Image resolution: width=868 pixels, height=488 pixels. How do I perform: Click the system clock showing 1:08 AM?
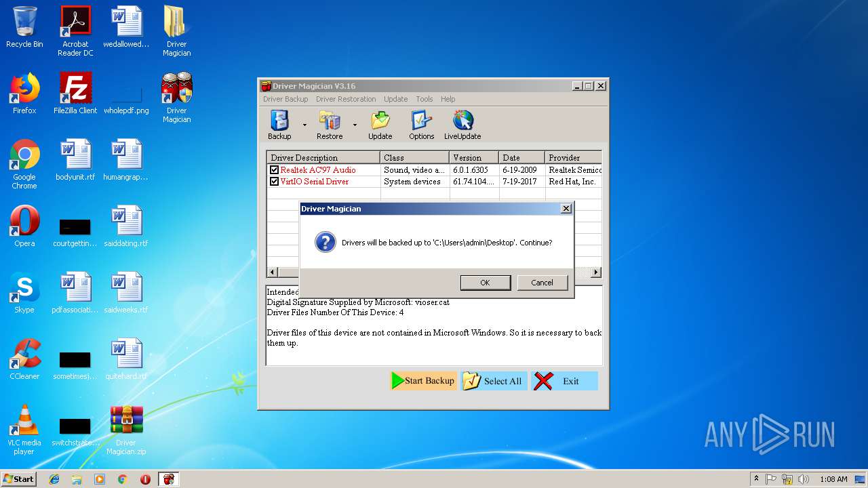pyautogui.click(x=833, y=479)
